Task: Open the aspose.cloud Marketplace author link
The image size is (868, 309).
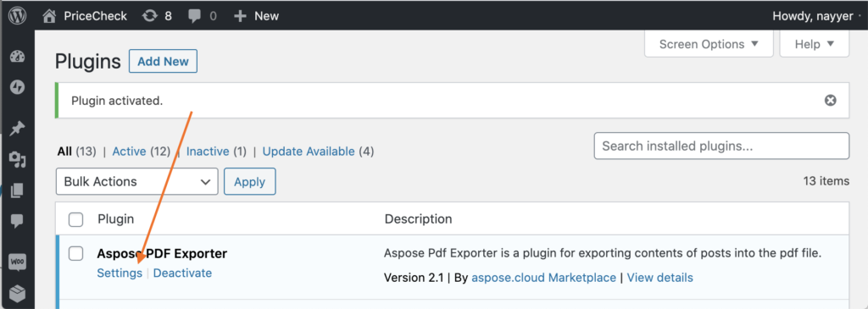Action: 543,278
